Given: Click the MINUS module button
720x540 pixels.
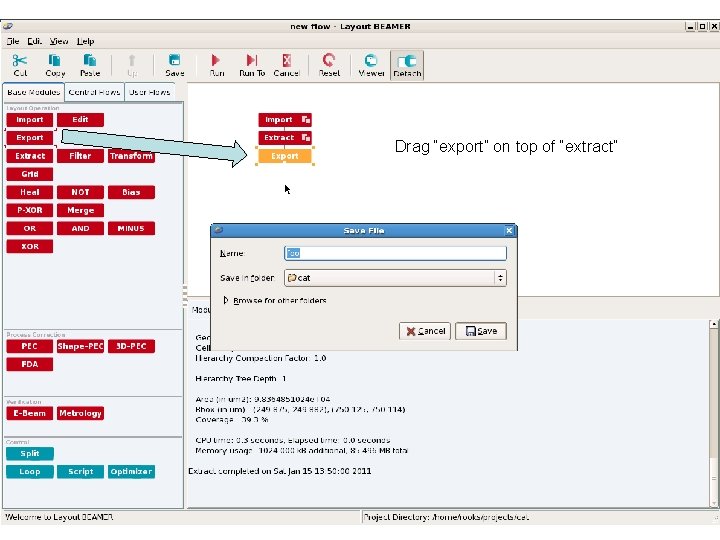Looking at the screenshot, I should click(131, 228).
